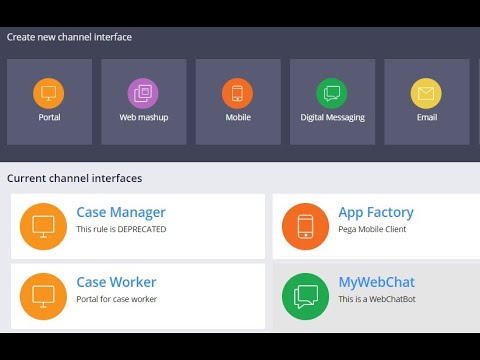Viewport: 480px width, 360px height.
Task: Select the Email tile label
Action: point(427,117)
